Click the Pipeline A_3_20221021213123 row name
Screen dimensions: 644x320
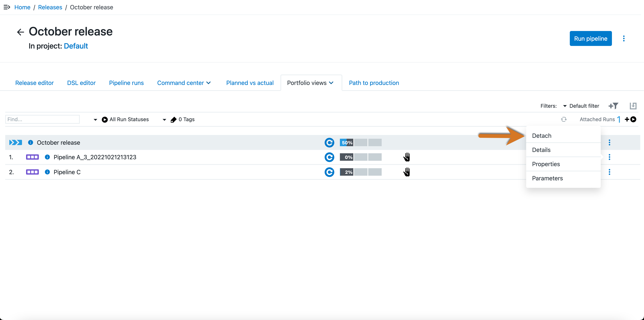[x=95, y=157]
